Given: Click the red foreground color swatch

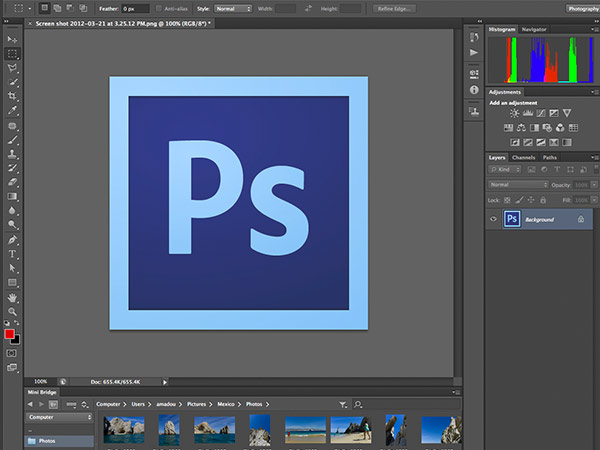Looking at the screenshot, I should 10,333.
